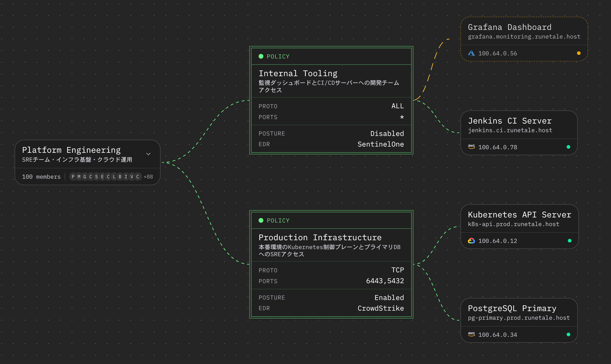611x364 pixels.
Task: Click the Enabled posture value in Production Infrastructure
Action: click(389, 298)
